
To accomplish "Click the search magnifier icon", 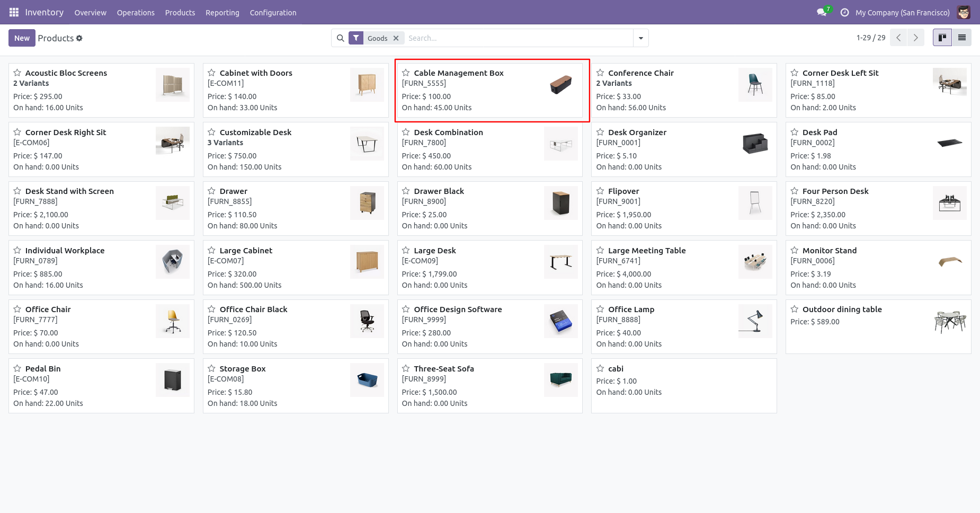I will 341,38.
